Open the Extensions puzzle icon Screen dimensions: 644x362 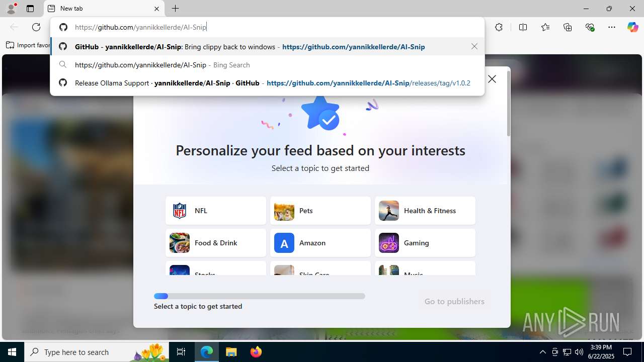499,27
